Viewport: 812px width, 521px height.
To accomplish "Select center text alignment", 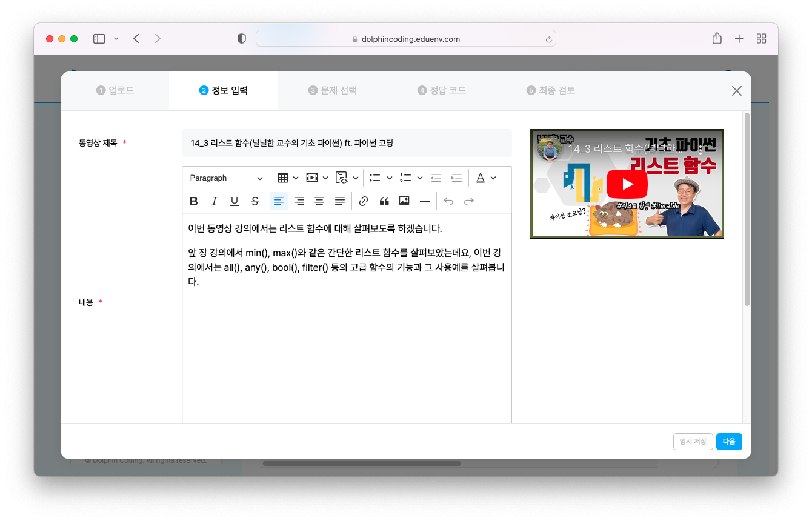I will coord(319,201).
